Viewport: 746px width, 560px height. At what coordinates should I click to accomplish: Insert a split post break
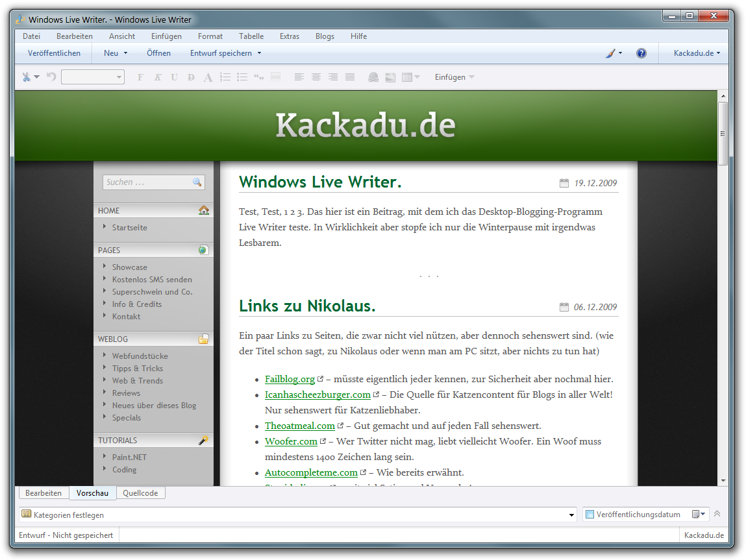pos(275,77)
